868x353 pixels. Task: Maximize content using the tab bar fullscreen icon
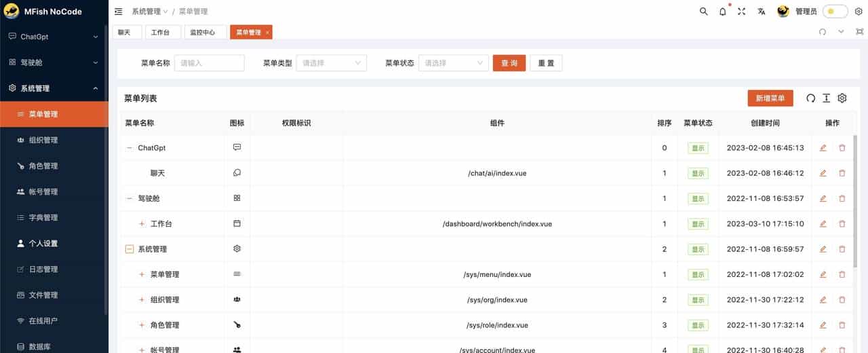[x=859, y=32]
